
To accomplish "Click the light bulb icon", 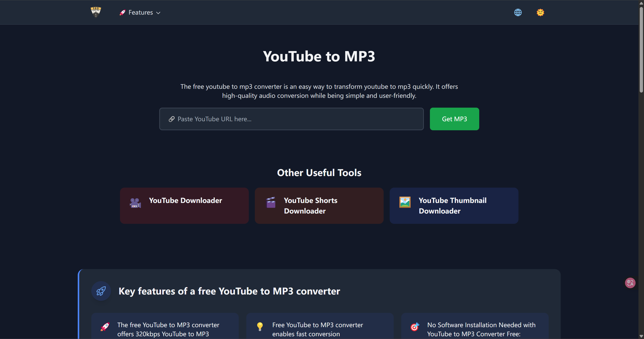I will point(260,326).
